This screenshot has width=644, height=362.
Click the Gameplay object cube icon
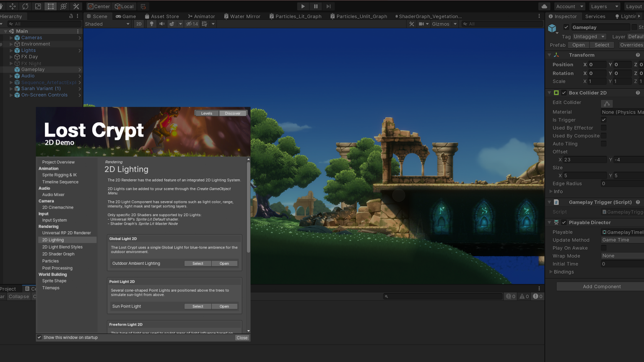tap(552, 28)
